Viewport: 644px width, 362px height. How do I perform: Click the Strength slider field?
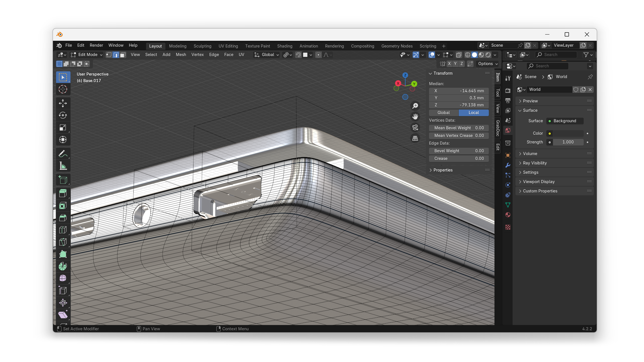568,142
